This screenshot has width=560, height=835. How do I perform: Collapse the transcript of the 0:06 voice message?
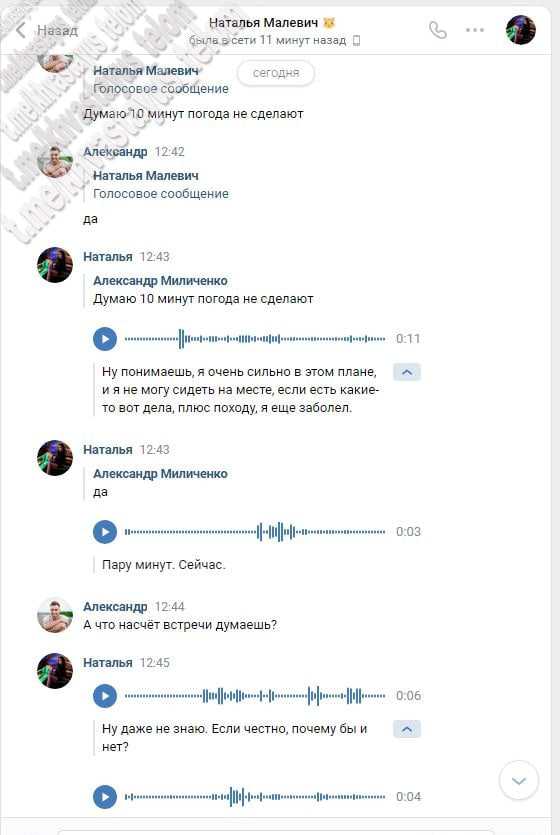(407, 728)
